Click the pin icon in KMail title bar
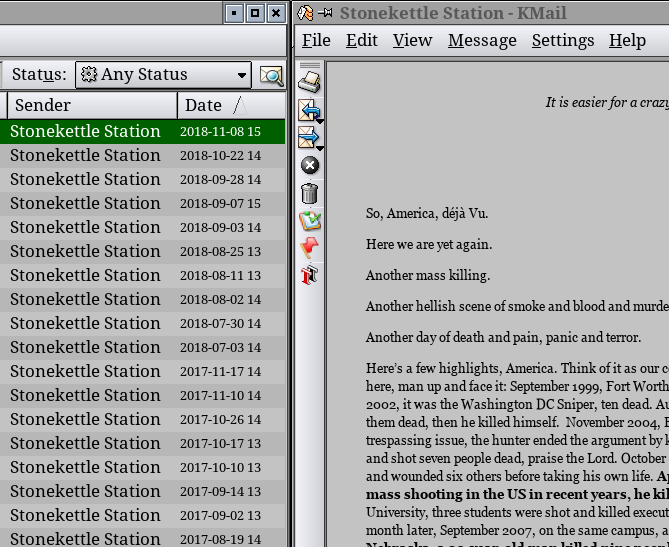Image resolution: width=669 pixels, height=547 pixels. tap(325, 13)
